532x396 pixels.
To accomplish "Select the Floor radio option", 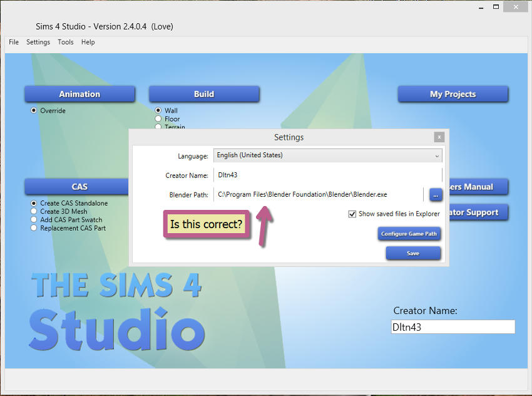I will pos(158,119).
